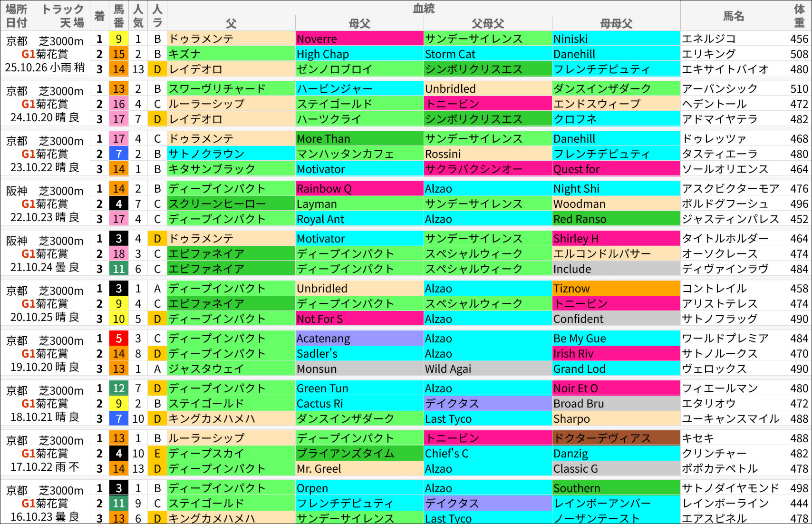
Task: Click the Not For S cell
Action: click(359, 319)
